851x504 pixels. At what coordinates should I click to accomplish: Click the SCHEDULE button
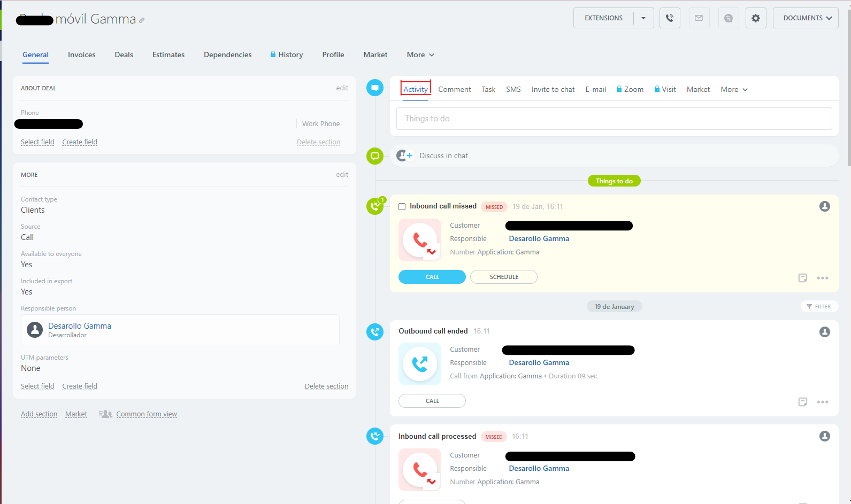point(503,277)
